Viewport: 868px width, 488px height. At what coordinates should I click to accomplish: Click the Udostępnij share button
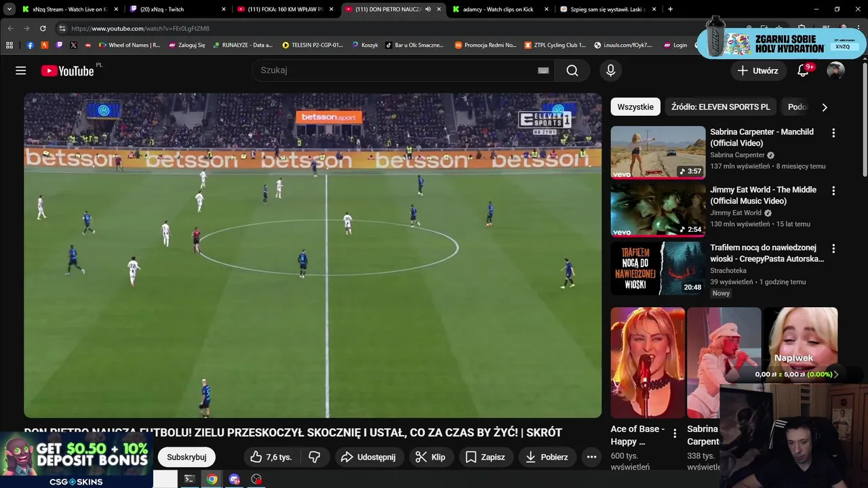pyautogui.click(x=369, y=457)
